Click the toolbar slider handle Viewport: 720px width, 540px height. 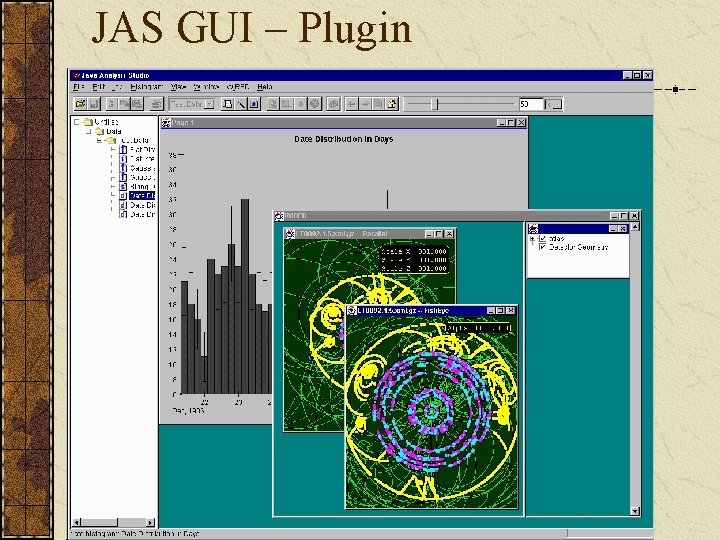click(437, 104)
